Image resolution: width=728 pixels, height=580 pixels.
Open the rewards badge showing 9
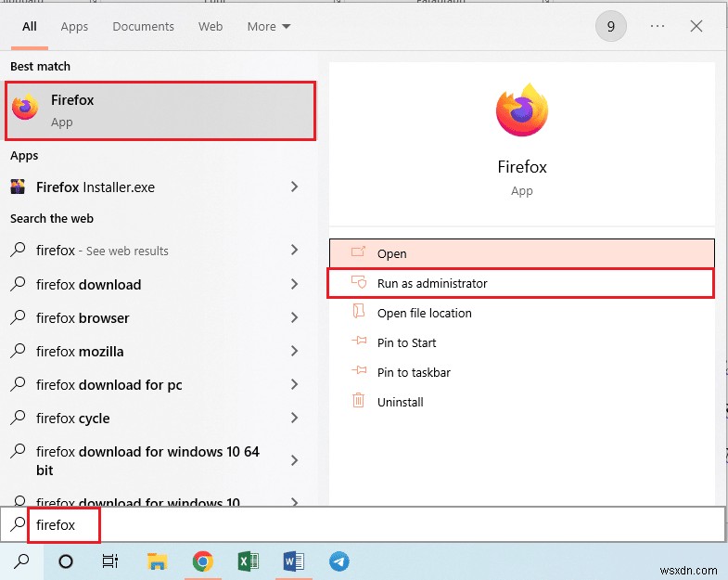point(610,26)
